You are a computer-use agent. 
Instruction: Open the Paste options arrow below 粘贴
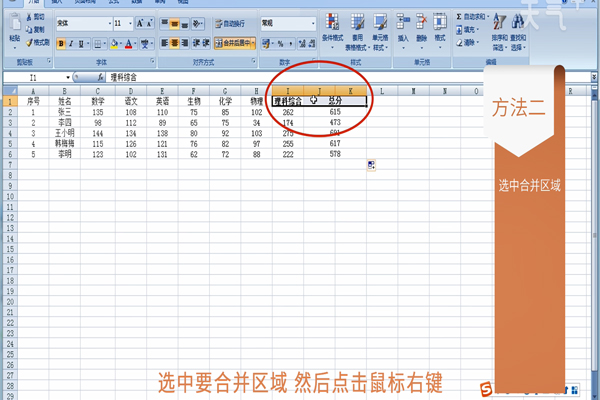[15, 47]
